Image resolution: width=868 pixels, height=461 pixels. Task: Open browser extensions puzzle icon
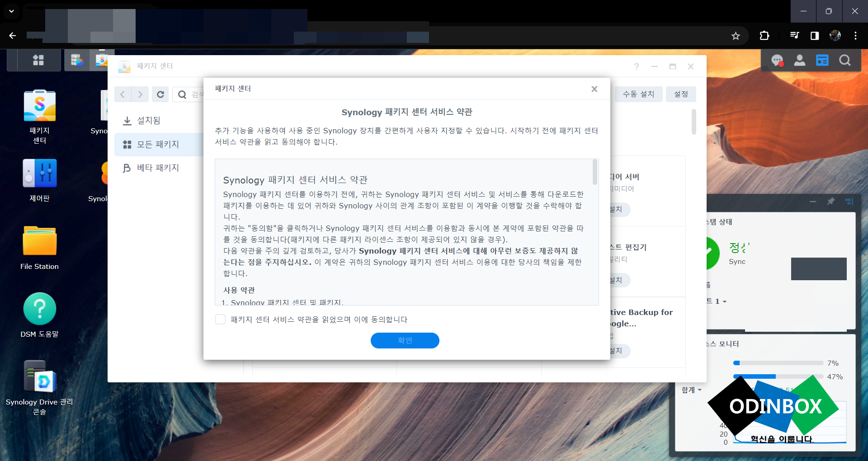click(764, 36)
